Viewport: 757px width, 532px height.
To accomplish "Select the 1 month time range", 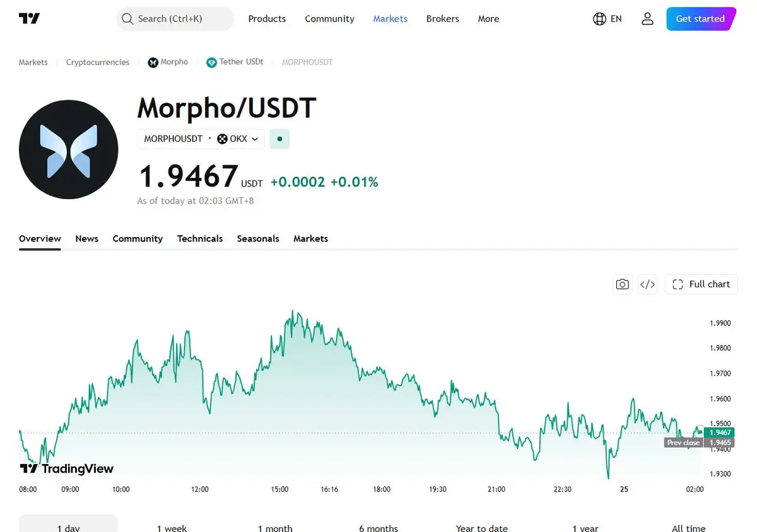I will click(275, 527).
